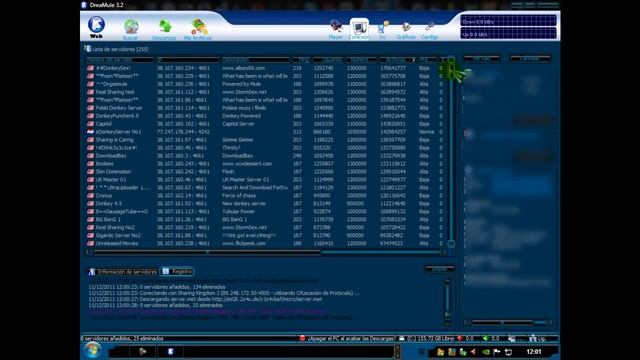
Task: Click the right panel horizontal scrollbar
Action: tap(508, 322)
